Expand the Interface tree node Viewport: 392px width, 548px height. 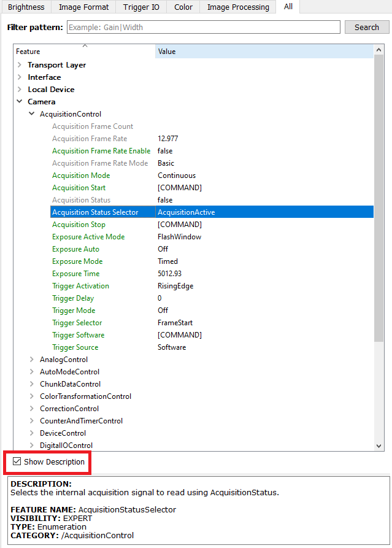click(20, 77)
